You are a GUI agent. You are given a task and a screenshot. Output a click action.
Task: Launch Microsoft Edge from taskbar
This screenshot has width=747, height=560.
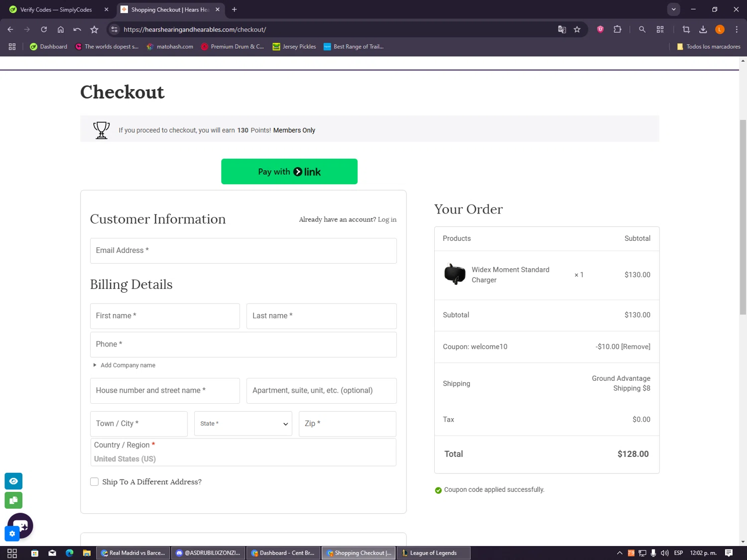click(x=69, y=553)
